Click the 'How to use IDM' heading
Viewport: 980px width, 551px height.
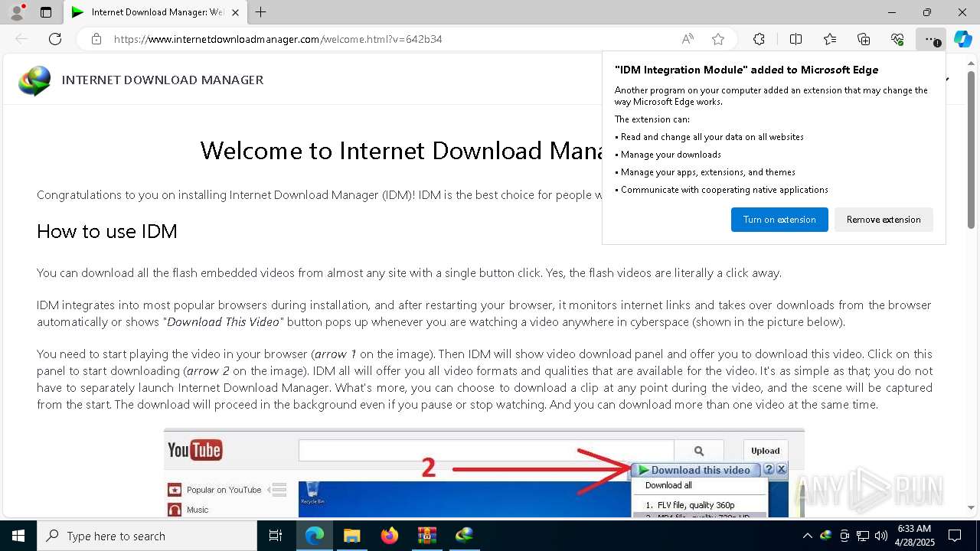[107, 231]
